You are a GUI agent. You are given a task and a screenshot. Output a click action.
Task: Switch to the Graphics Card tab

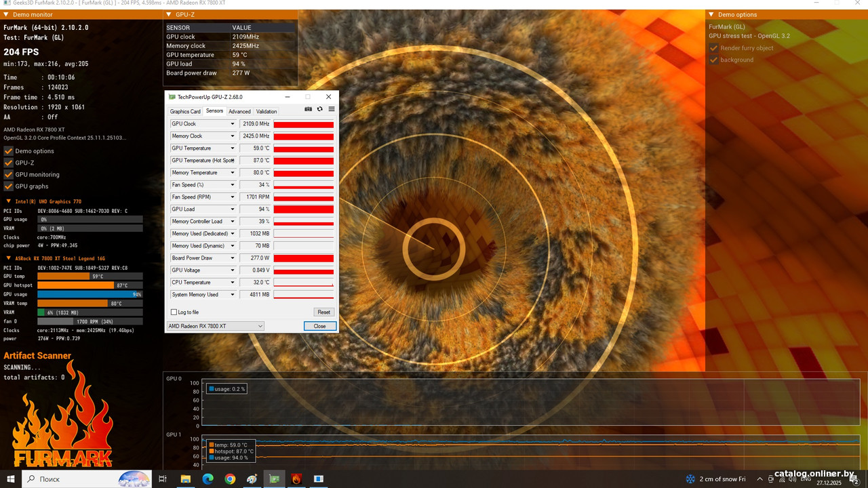click(x=185, y=112)
